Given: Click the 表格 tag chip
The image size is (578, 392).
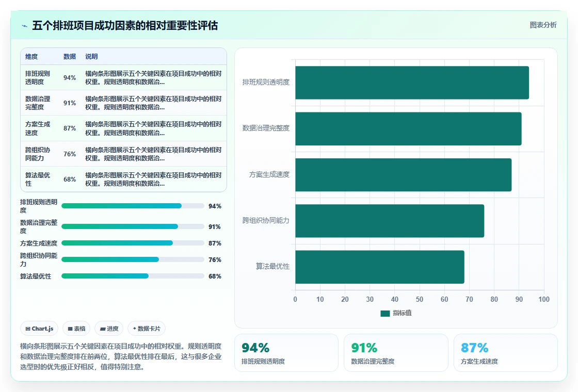Looking at the screenshot, I should 76,329.
